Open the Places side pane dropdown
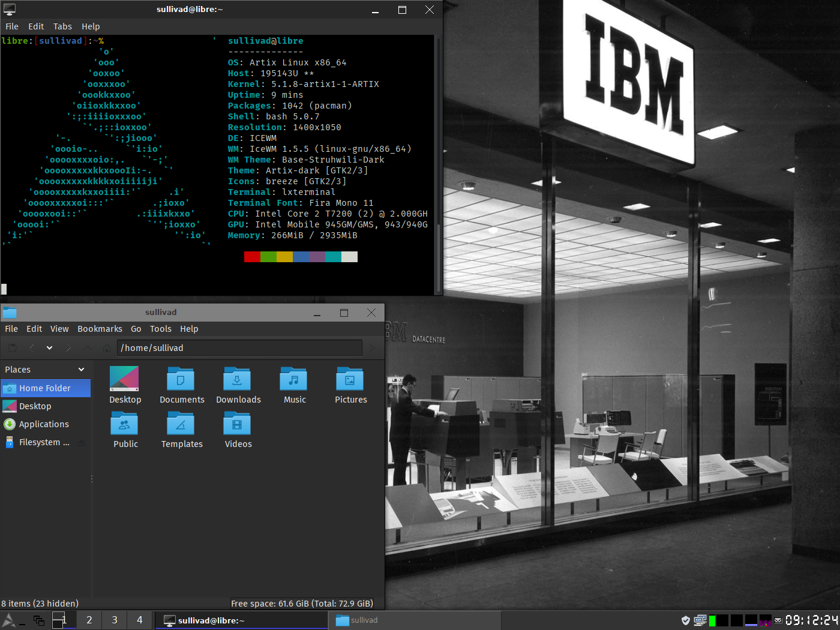This screenshot has height=630, width=840. tap(82, 370)
